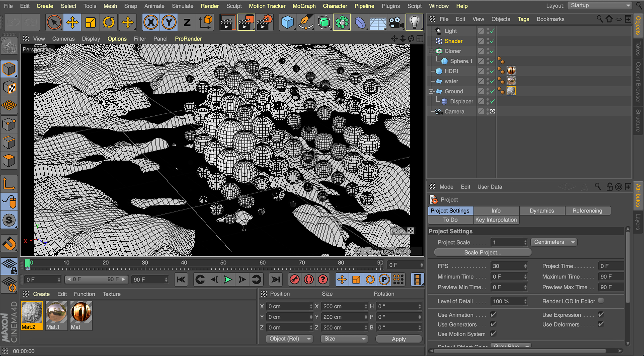Click the Cube primitive icon
The width and height of the screenshot is (644, 356).
pos(287,22)
